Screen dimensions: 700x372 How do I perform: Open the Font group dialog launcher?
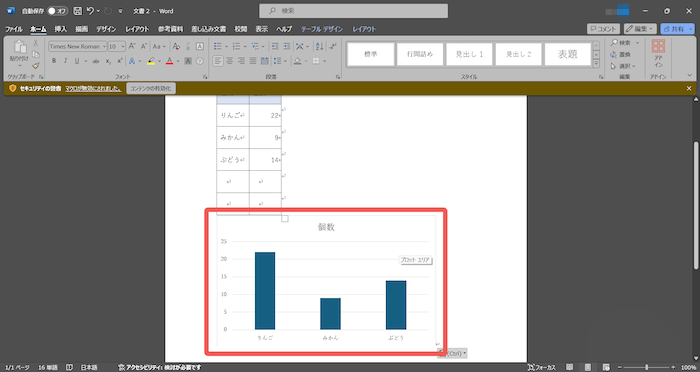[205, 77]
